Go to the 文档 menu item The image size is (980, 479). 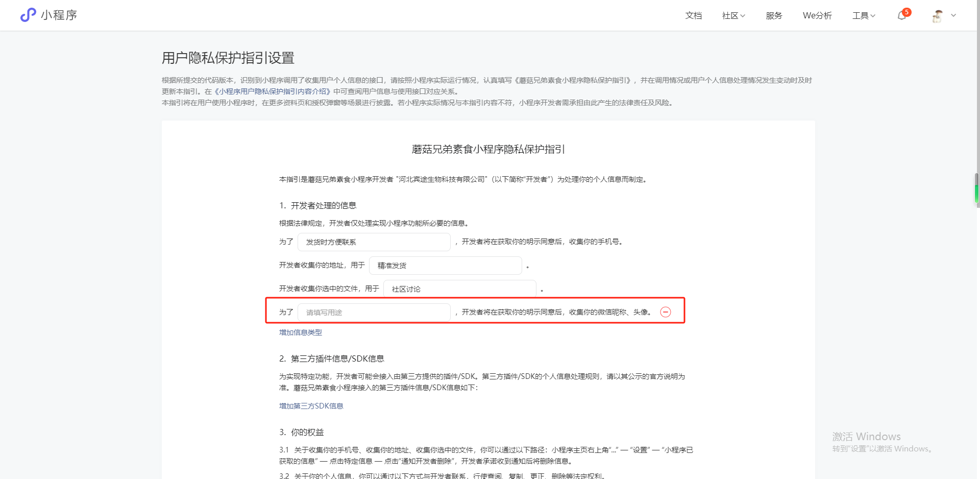[x=693, y=15]
